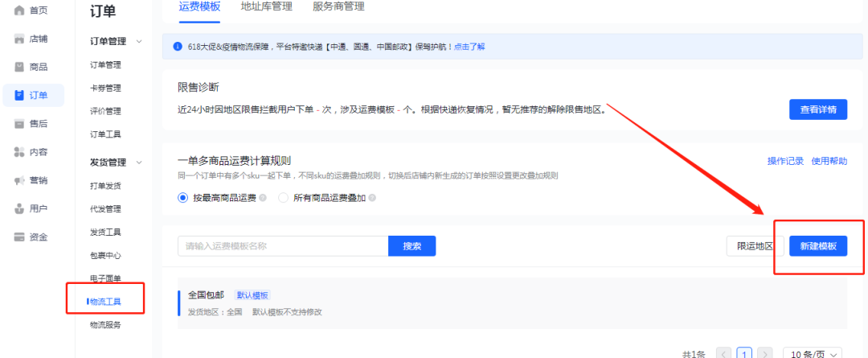Screen dimensions: 868x358
Task: Open 订单工具 menu item
Action: [105, 134]
